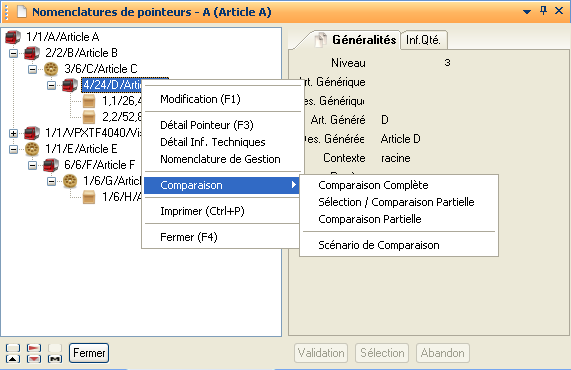Expand the 1/1/VPXTF4040 tree node
Viewport: 571px width, 370px height.
pos(13,133)
